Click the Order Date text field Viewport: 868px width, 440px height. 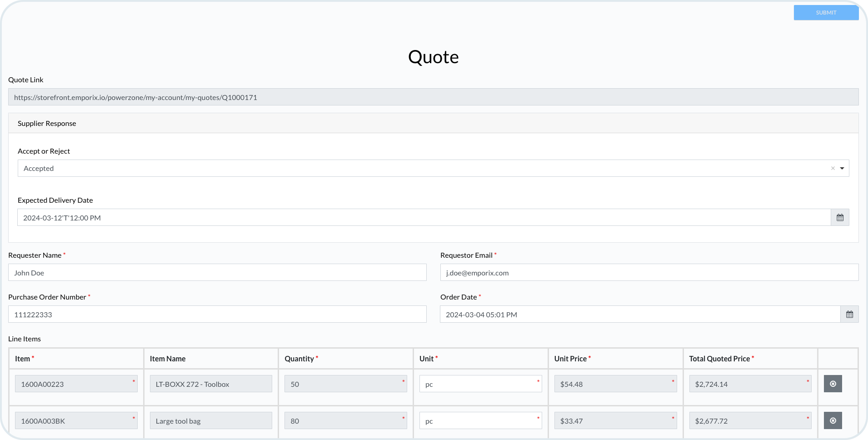[640, 315]
